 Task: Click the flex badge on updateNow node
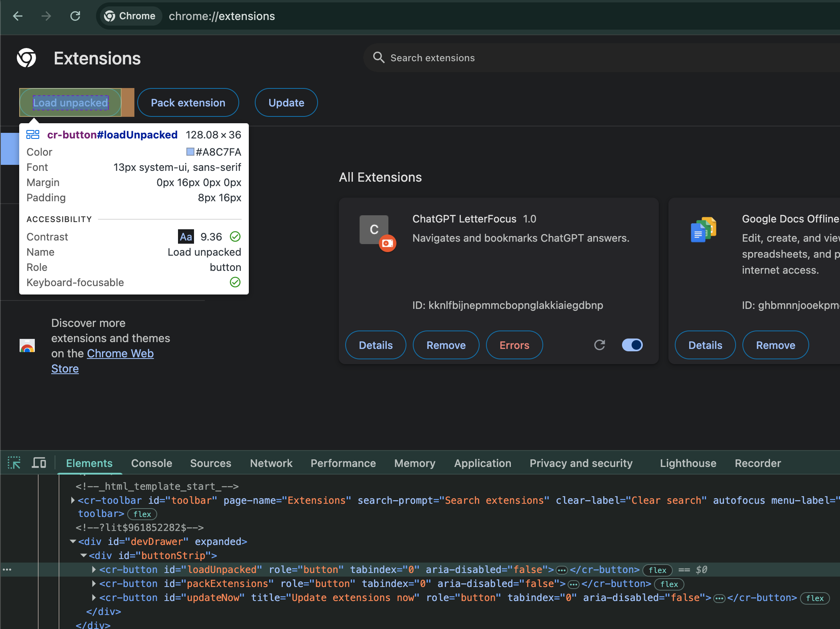click(814, 598)
